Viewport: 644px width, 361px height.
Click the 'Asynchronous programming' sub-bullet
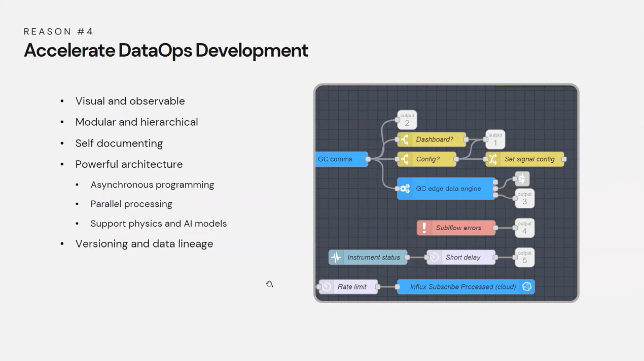152,185
